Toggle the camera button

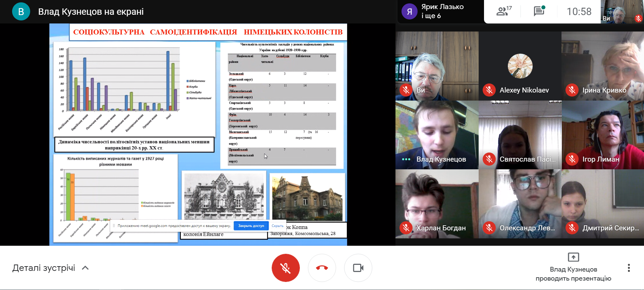point(358,268)
